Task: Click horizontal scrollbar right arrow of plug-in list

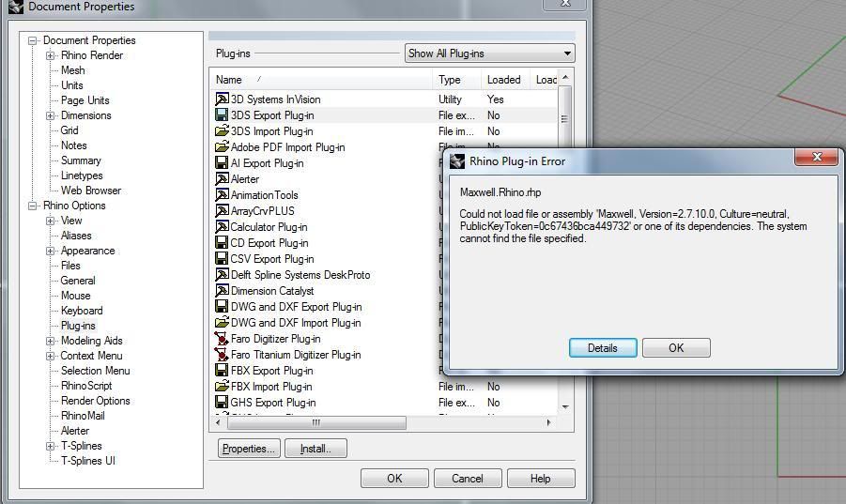Action: coord(548,422)
